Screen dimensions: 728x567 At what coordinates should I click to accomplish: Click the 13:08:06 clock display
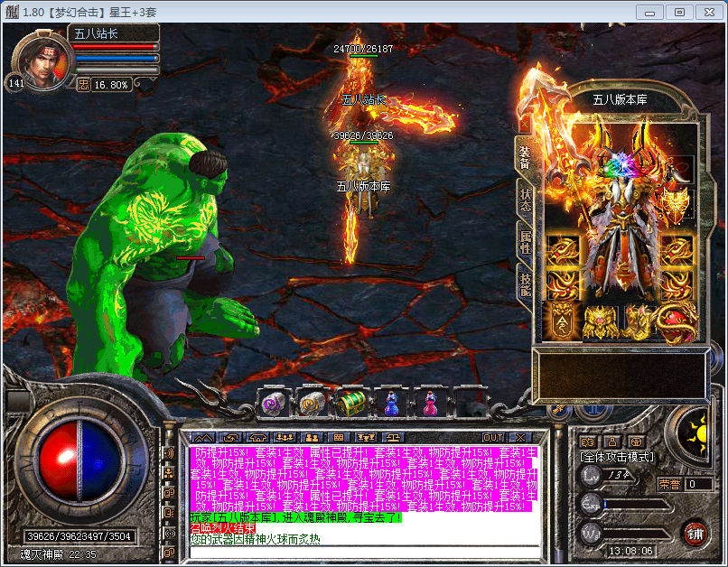631,552
